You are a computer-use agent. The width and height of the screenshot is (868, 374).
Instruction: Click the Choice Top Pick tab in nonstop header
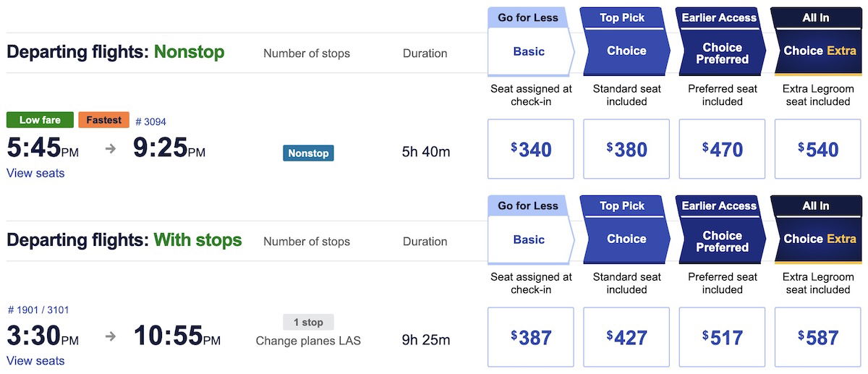tap(626, 51)
